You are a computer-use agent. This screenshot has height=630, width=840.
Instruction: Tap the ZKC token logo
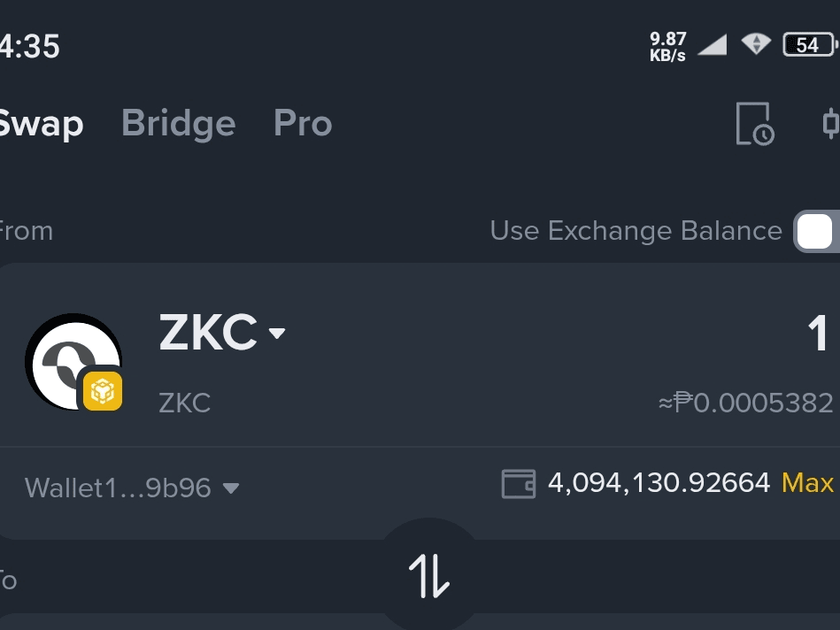pyautogui.click(x=73, y=362)
